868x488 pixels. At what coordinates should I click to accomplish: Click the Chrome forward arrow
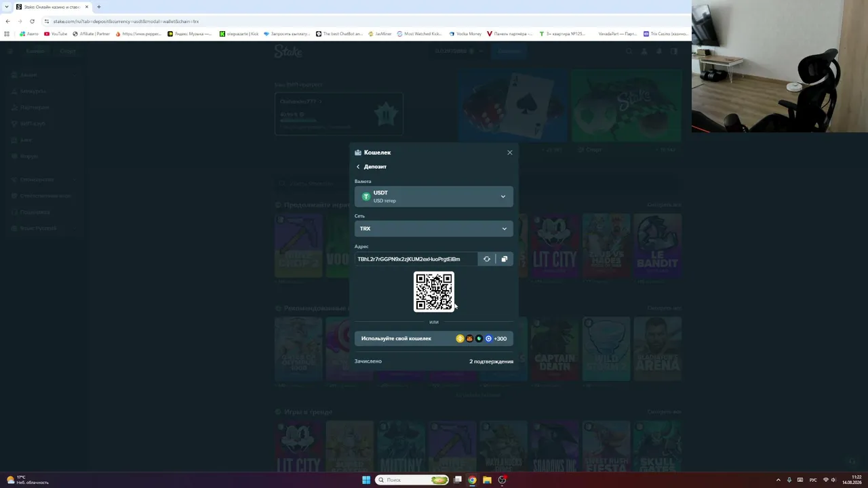point(20,21)
